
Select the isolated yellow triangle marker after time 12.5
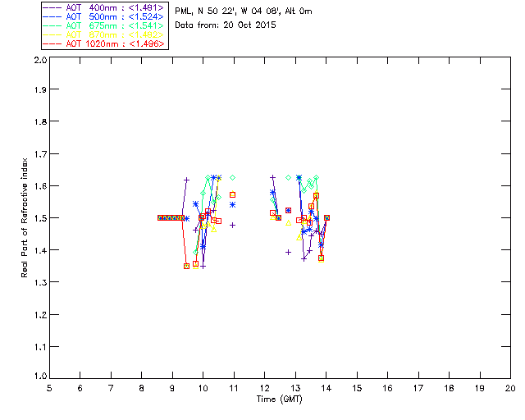(289, 223)
